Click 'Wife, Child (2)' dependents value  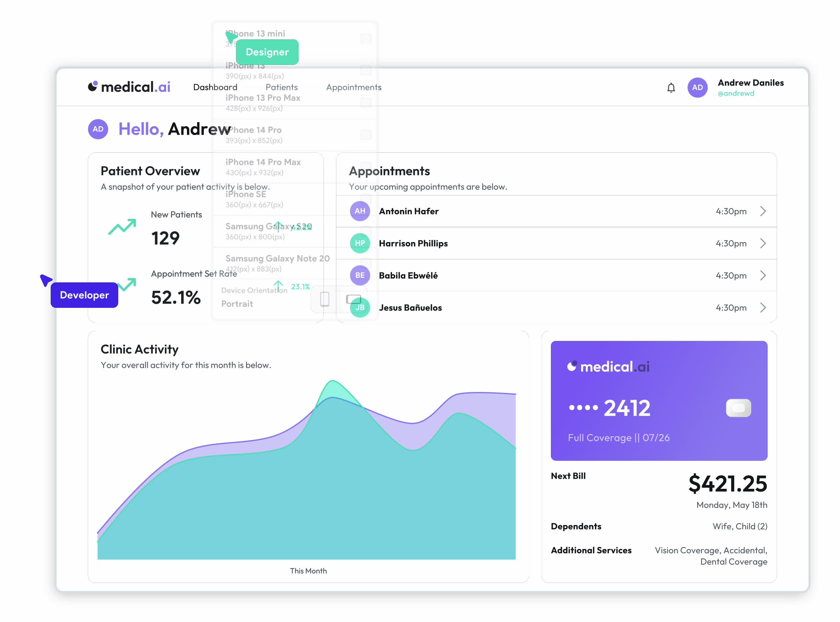coord(740,526)
